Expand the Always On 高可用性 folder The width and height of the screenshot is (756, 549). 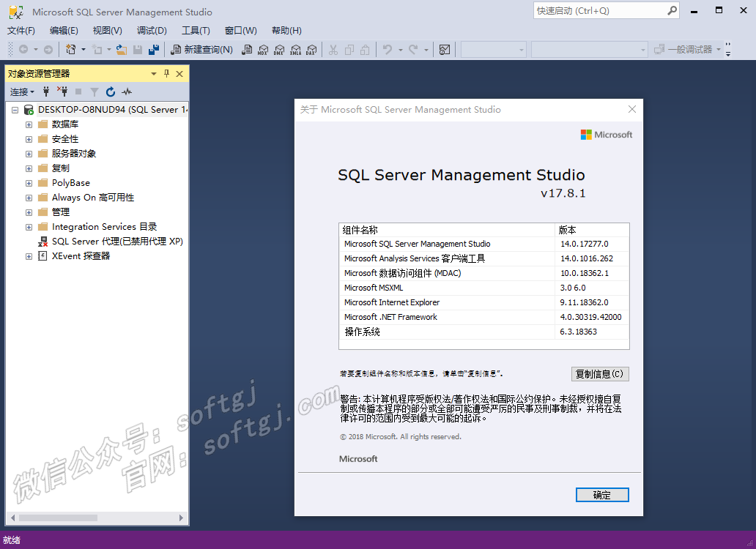pos(29,198)
